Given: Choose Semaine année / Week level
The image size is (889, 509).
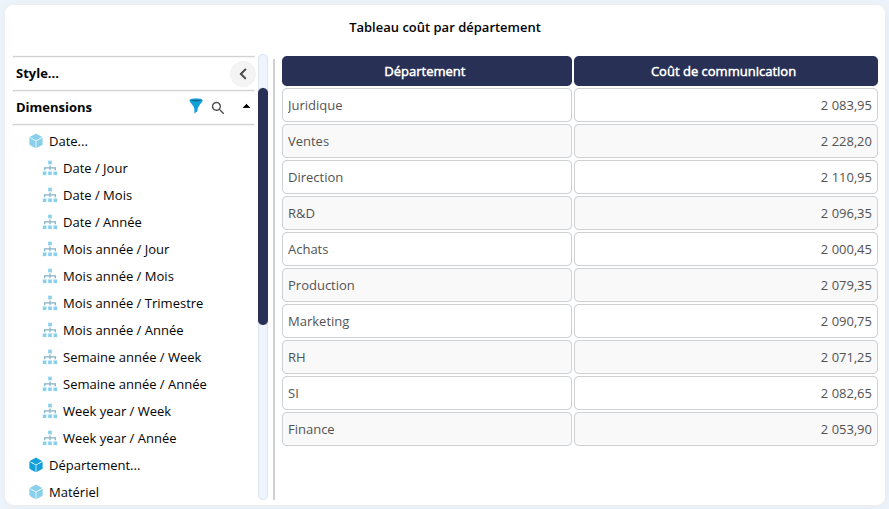Looking at the screenshot, I should click(x=132, y=358).
